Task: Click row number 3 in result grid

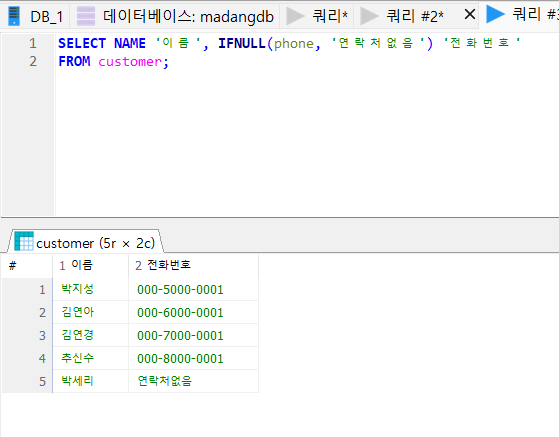Action: click(x=27, y=335)
